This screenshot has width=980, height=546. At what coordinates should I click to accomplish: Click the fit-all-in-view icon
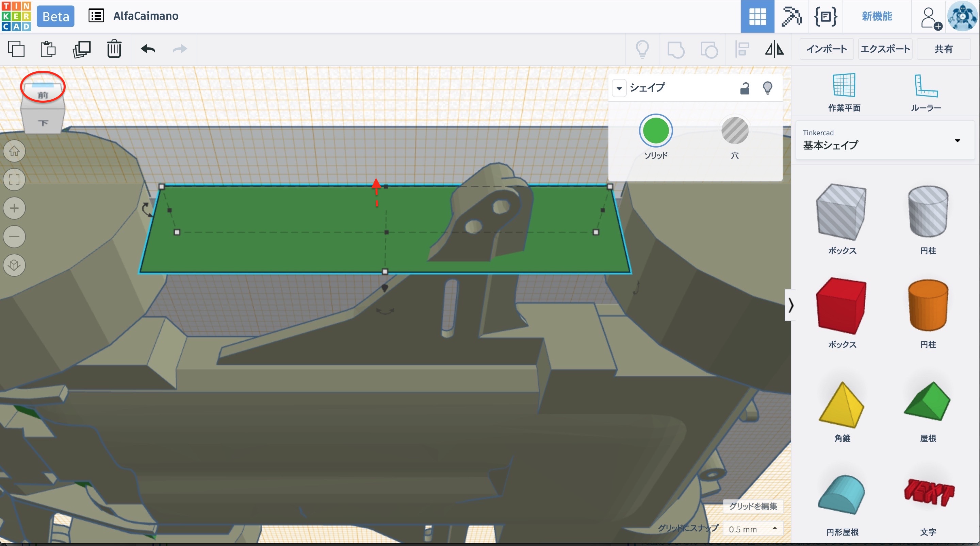[x=14, y=180]
